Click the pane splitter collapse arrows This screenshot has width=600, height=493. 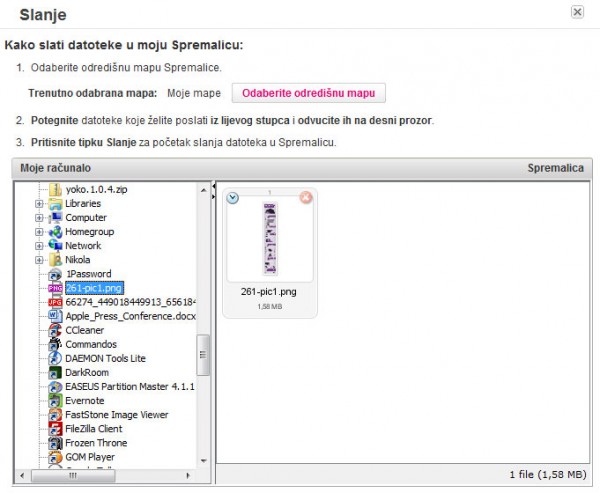pos(214,191)
